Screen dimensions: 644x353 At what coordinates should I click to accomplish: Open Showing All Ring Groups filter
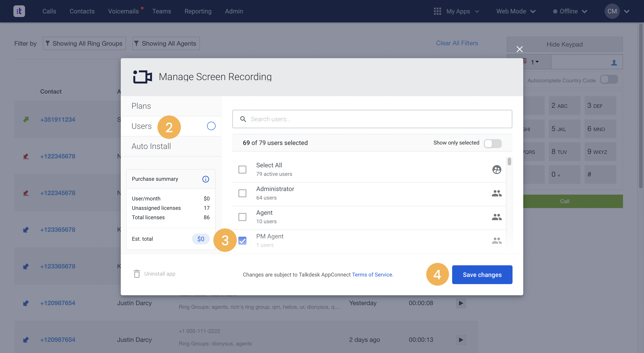85,44
